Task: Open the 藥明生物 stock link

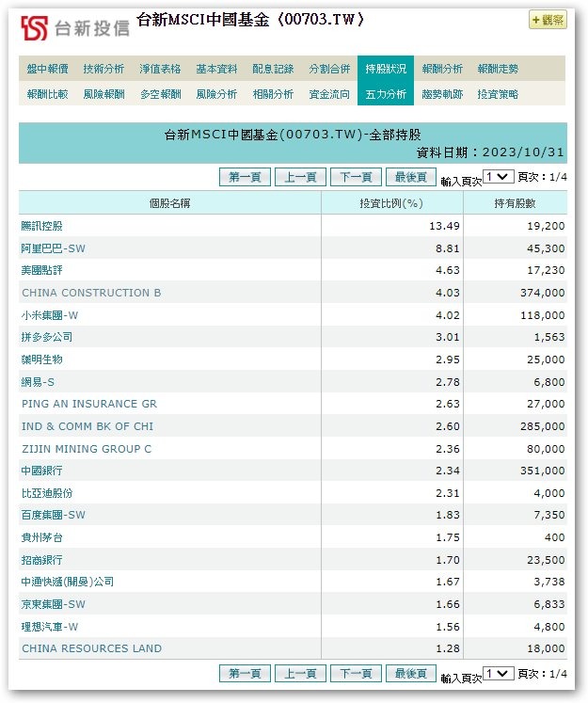Action: [41, 359]
